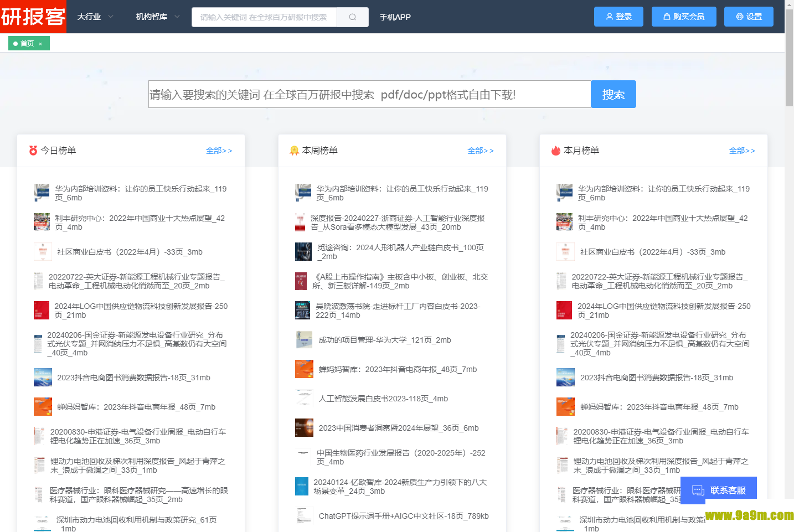794x532 pixels.
Task: Open 锂动力电池回收 report in 本月榜单
Action: [x=661, y=466]
